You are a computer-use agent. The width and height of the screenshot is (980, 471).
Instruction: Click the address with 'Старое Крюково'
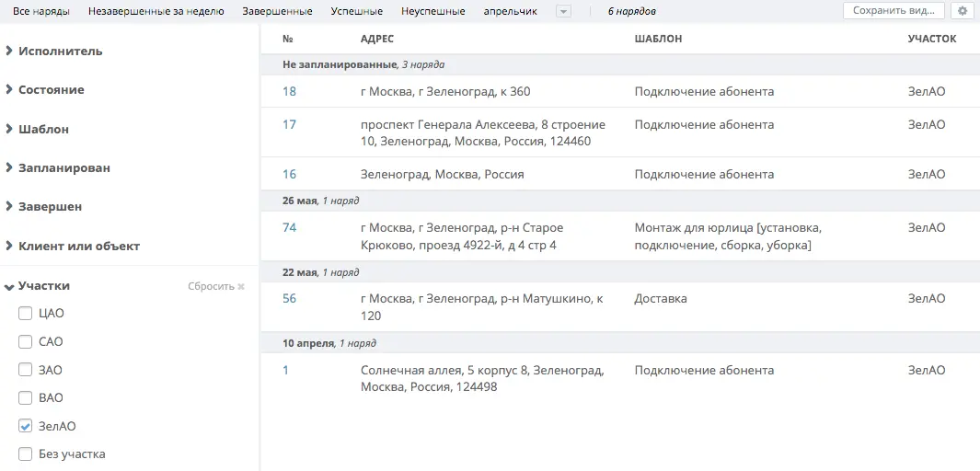[462, 236]
